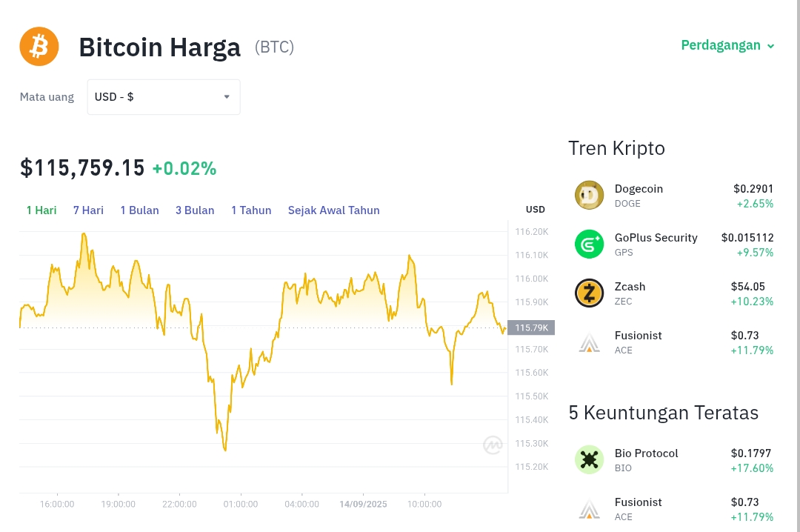The image size is (800, 532).
Task: Open the Zcash ZEC link
Action: pos(630,293)
